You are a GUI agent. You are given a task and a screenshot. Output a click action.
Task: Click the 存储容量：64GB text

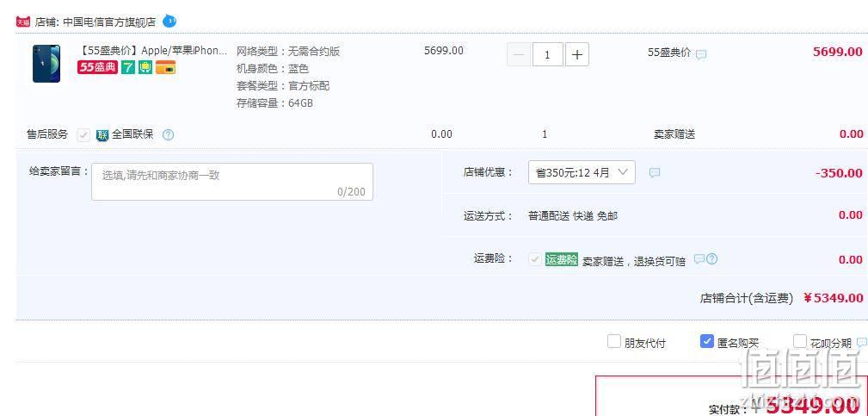[275, 103]
